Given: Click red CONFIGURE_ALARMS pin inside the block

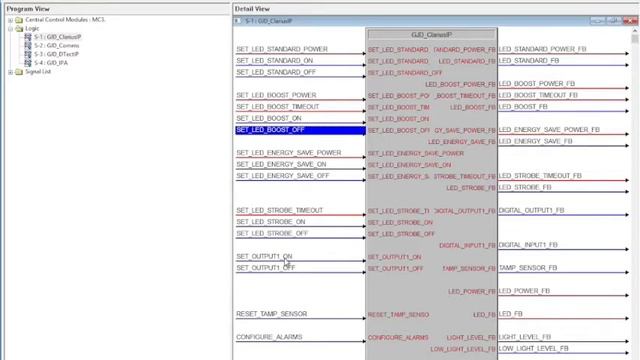Looking at the screenshot, I should point(398,338).
